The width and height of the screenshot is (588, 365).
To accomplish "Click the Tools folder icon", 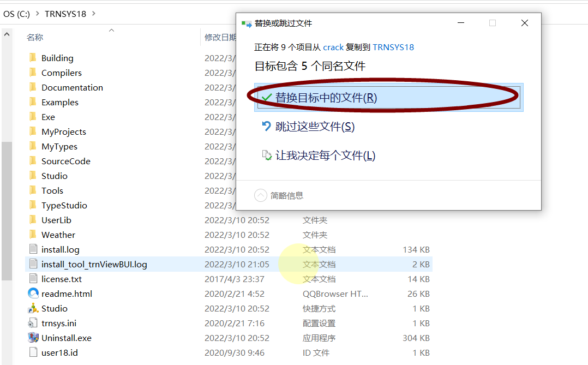I will [x=33, y=190].
